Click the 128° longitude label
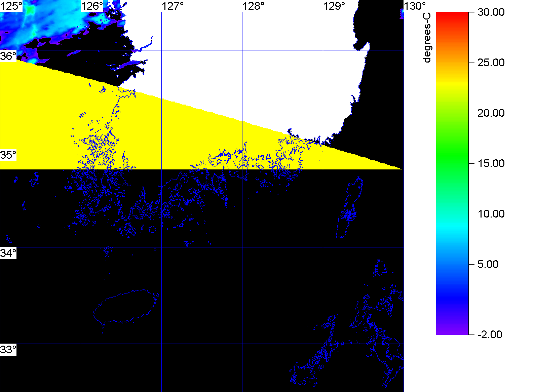The image size is (535, 392). pos(254,6)
